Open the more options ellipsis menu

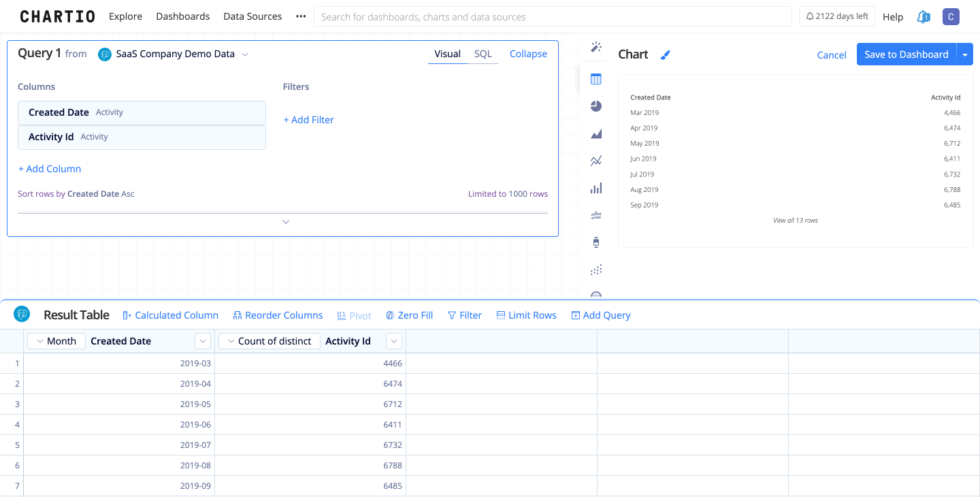(301, 16)
